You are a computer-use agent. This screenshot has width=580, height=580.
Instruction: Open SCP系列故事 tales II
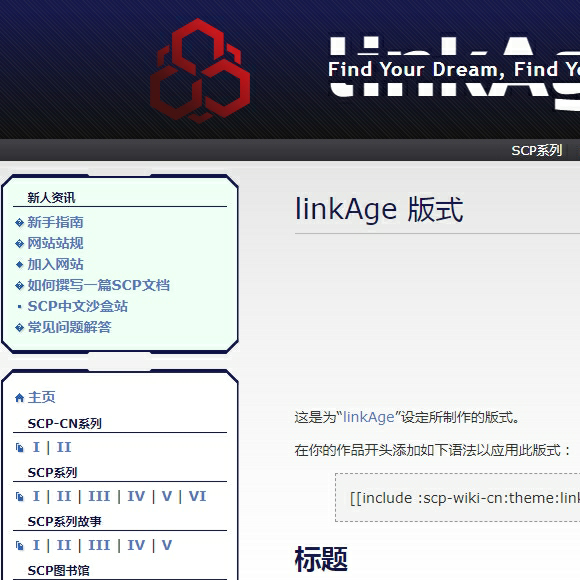click(64, 545)
